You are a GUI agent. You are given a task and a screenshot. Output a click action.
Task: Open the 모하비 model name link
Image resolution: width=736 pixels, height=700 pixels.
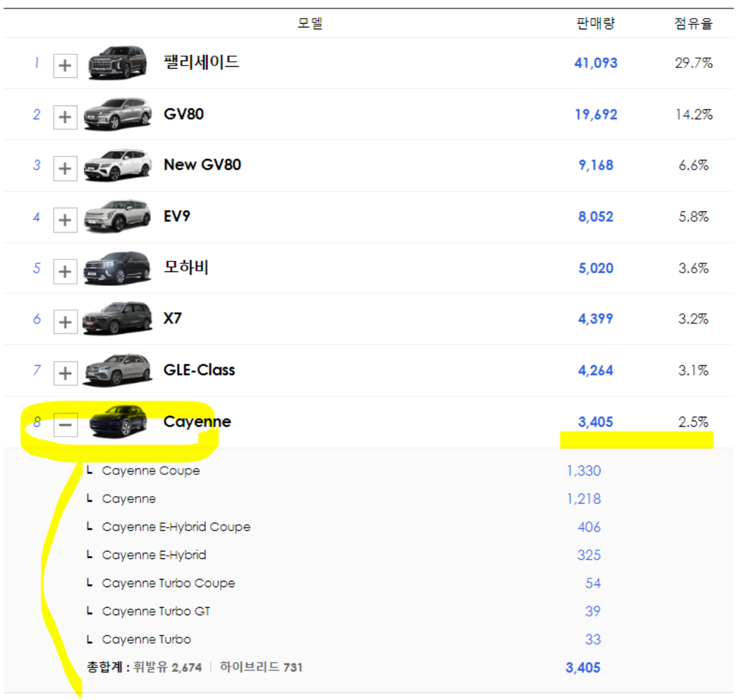tap(186, 268)
